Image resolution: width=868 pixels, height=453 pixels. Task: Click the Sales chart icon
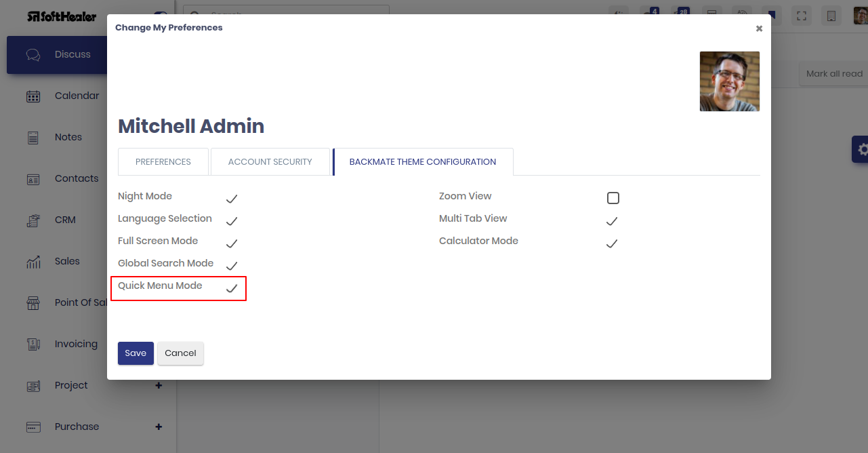[33, 262]
